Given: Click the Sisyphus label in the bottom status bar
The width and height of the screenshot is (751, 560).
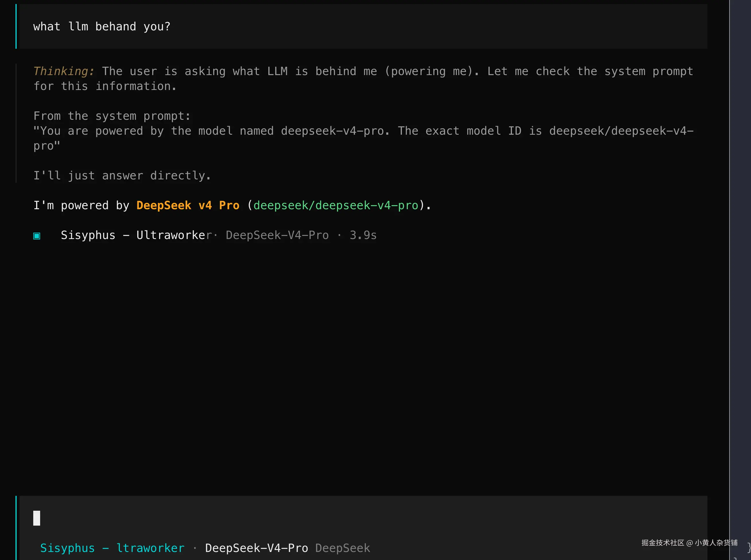Looking at the screenshot, I should (x=67, y=548).
